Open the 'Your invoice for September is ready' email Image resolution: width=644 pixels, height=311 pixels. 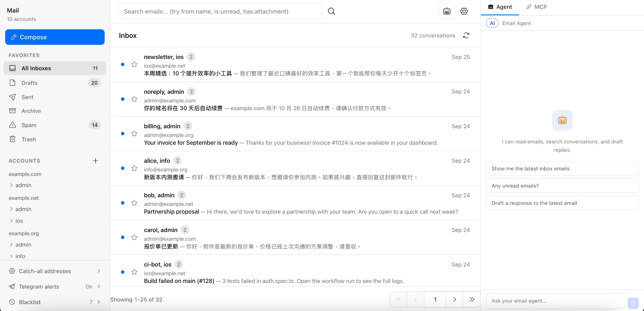tap(295, 134)
